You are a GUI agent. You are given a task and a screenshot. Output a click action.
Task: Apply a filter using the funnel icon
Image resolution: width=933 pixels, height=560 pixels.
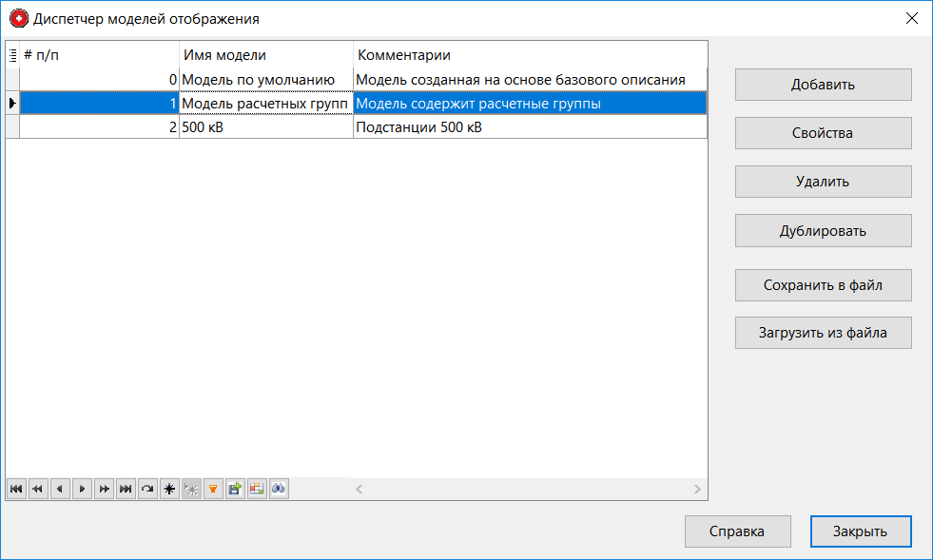(x=213, y=489)
